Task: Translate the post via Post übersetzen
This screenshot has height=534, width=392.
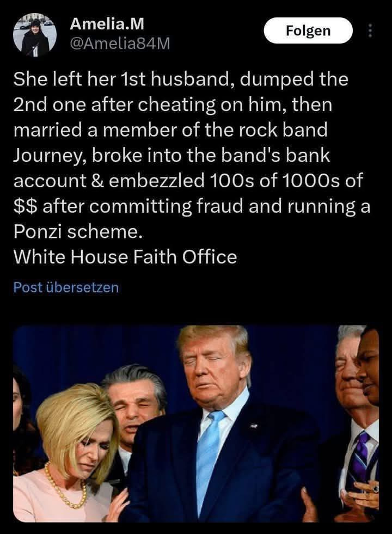Action: pos(66,287)
